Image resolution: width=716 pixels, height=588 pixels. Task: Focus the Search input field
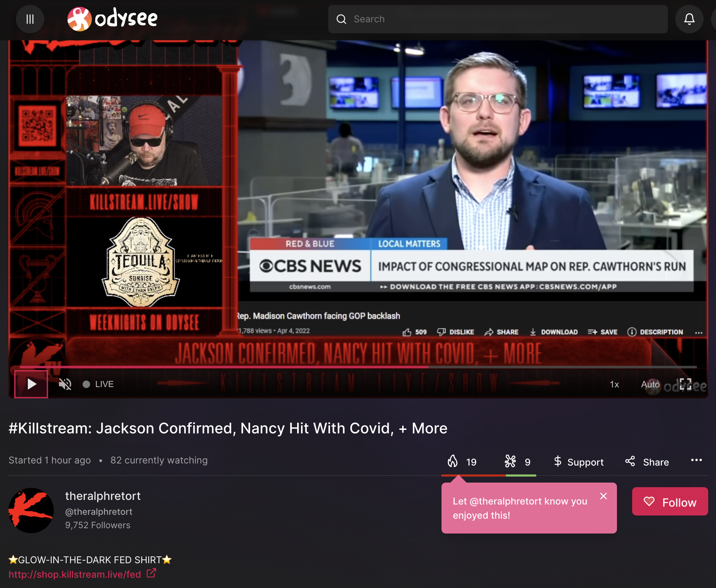[498, 19]
